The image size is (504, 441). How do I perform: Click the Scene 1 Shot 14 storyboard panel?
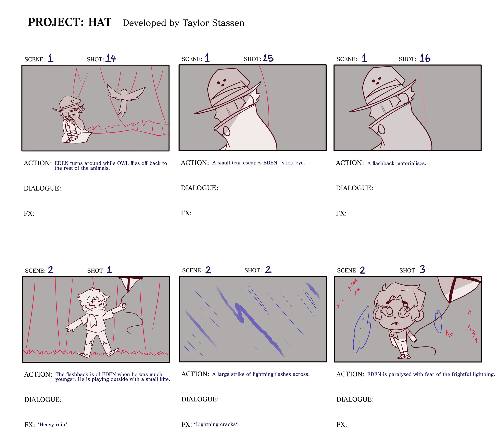95,108
